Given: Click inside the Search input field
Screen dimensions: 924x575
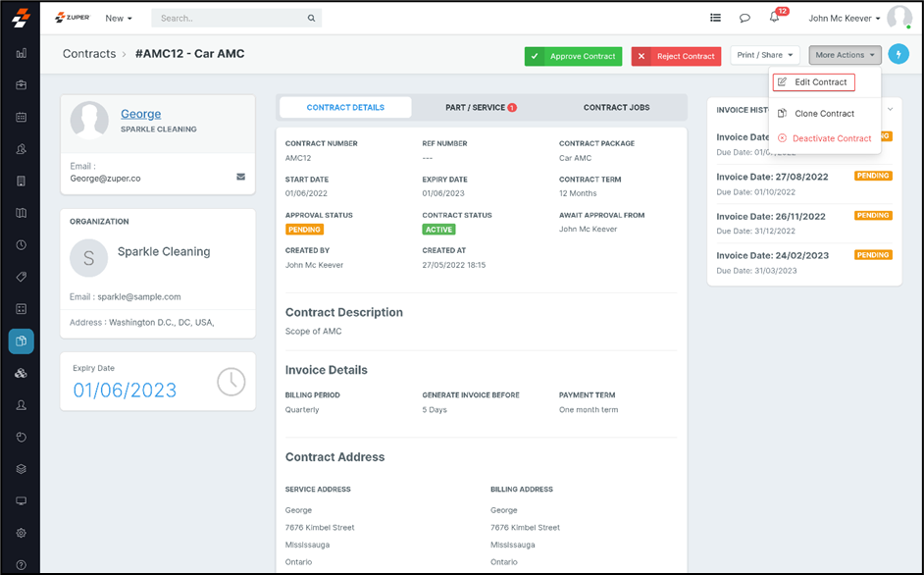Looking at the screenshot, I should click(231, 18).
